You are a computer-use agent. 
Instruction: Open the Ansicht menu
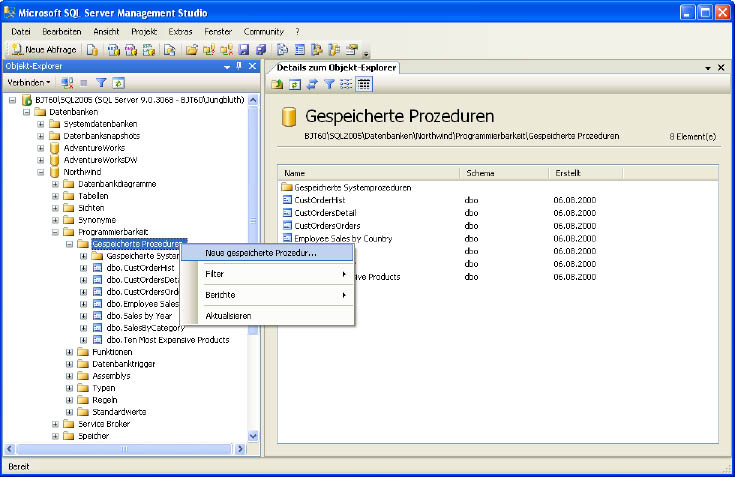click(106, 31)
